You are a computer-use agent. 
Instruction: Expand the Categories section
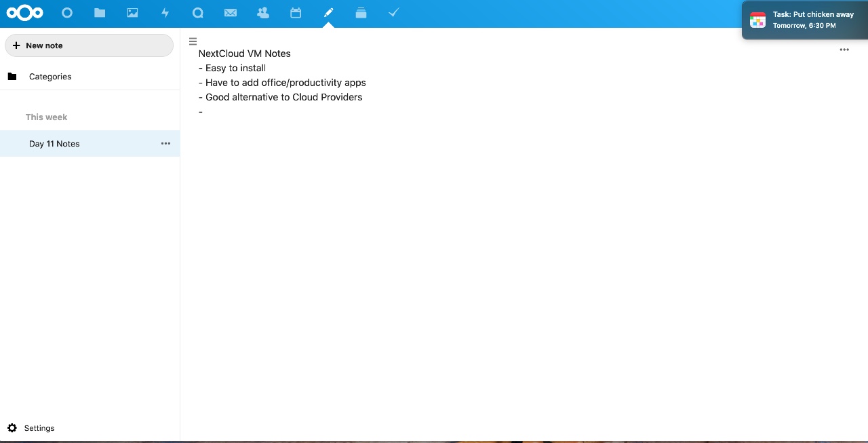coord(50,76)
